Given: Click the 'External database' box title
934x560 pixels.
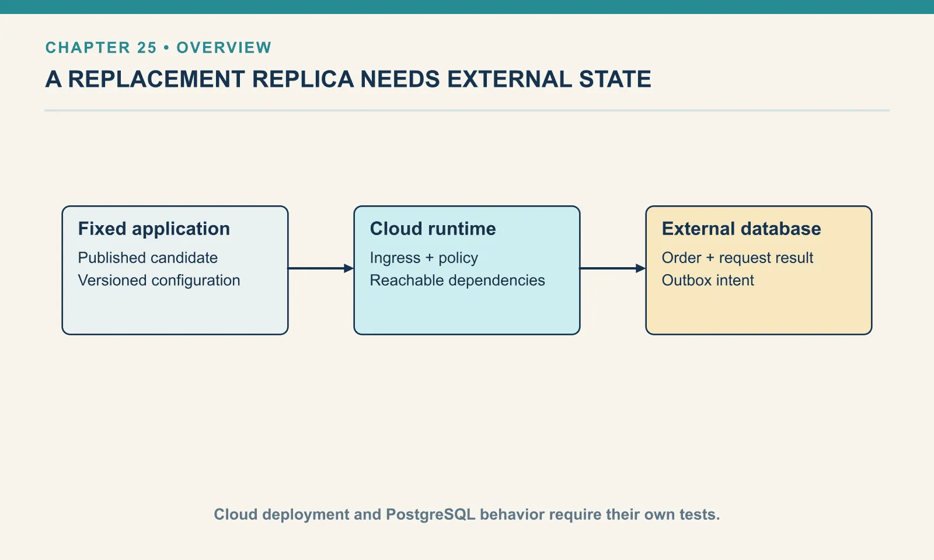Looking at the screenshot, I should tap(741, 229).
